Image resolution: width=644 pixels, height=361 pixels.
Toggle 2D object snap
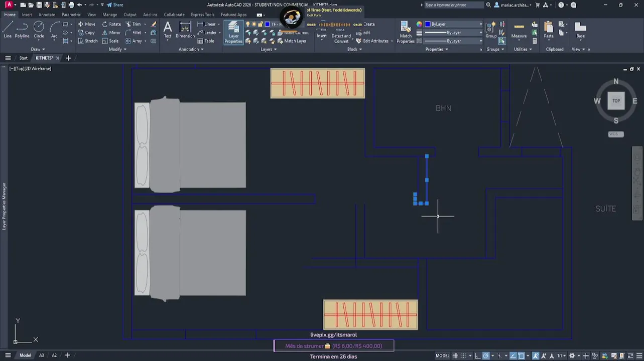click(521, 355)
